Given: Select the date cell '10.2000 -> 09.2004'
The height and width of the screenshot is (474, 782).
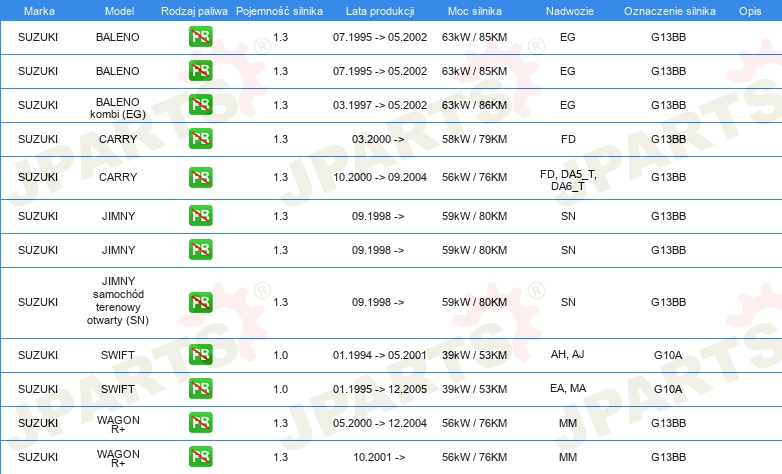Looking at the screenshot, I should (380, 177).
